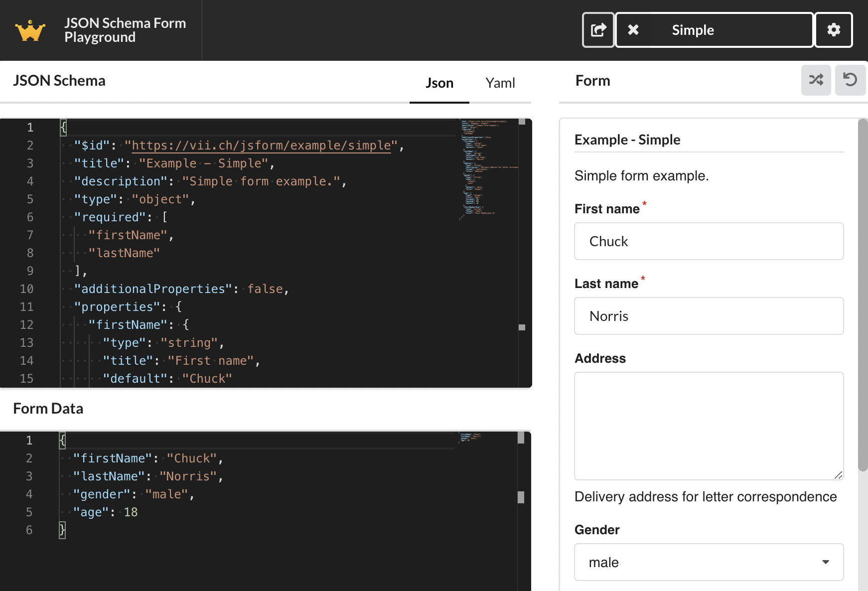Click the share/export icon button
The width and height of the screenshot is (868, 591).
(x=598, y=30)
